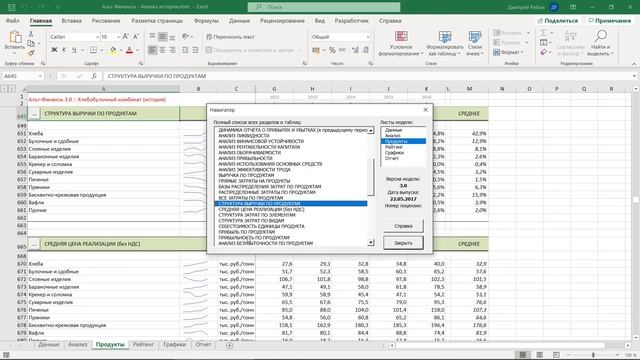The image size is (640, 360).
Task: Click the AutoSum sigma icon
Action: pos(544,33)
